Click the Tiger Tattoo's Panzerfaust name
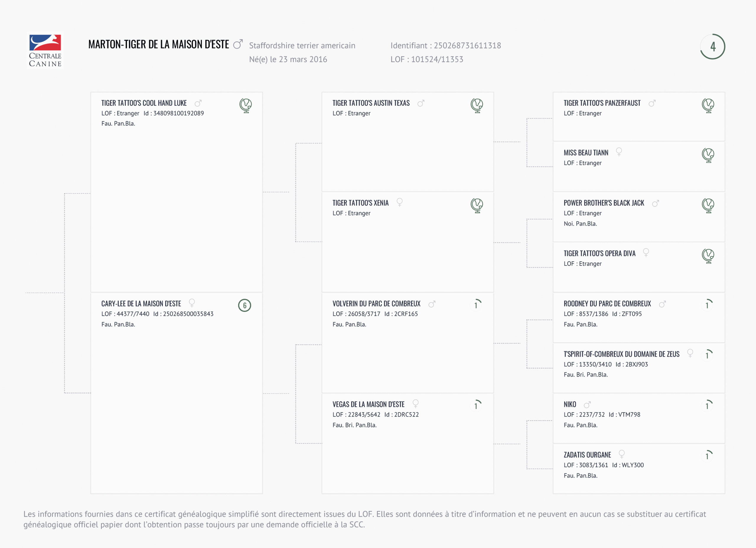Image resolution: width=756 pixels, height=548 pixels. 602,103
